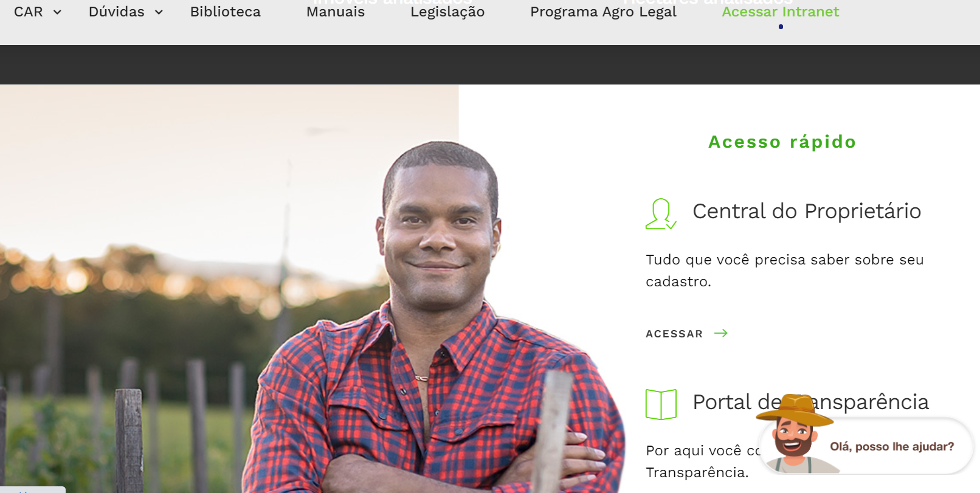Open the Dúvidas menu
This screenshot has width=980, height=493.
tap(117, 12)
